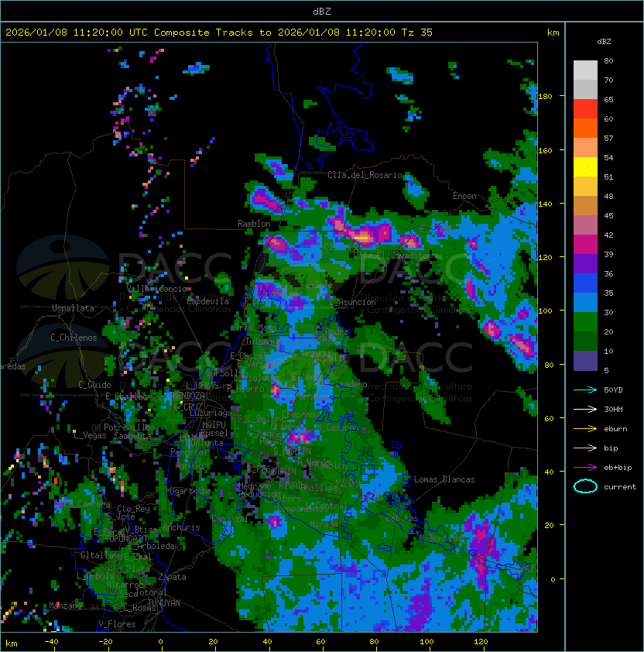Select the light blue band of the dBZ scale
The height and width of the screenshot is (652, 644).
point(585,302)
